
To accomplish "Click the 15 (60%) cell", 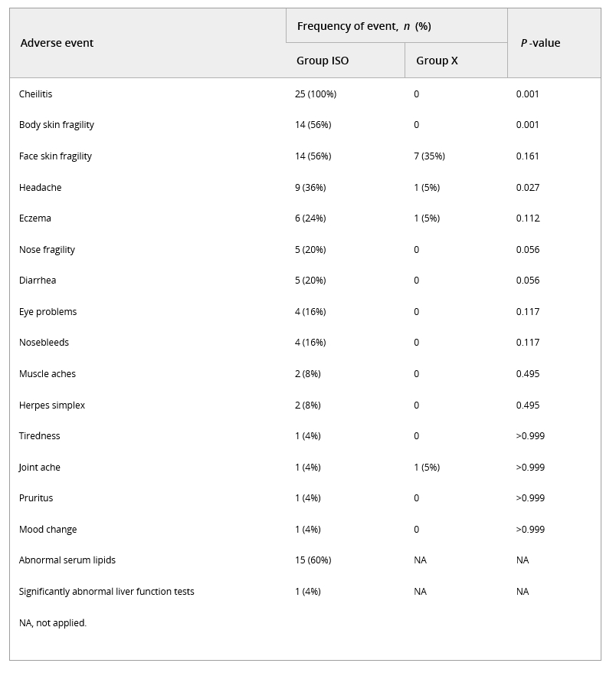I will [x=313, y=560].
